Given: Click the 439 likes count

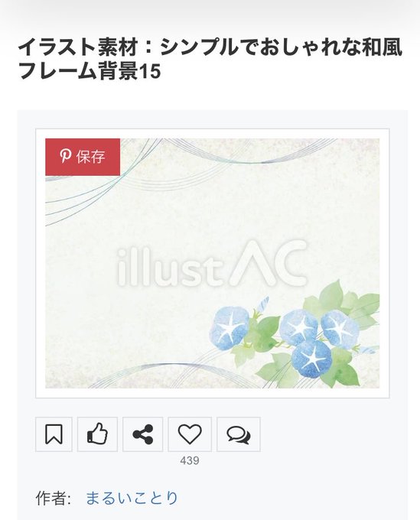Looking at the screenshot, I should (x=190, y=460).
